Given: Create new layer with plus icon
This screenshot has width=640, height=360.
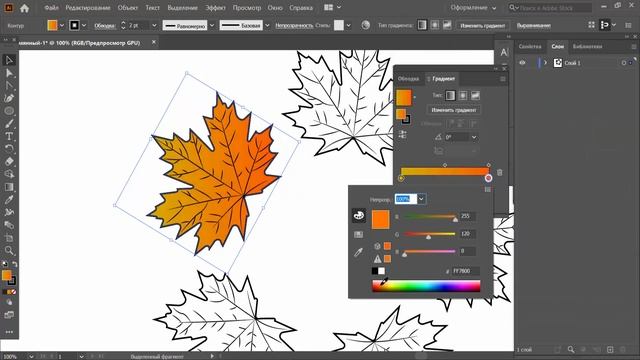Looking at the screenshot, I should tap(610, 349).
